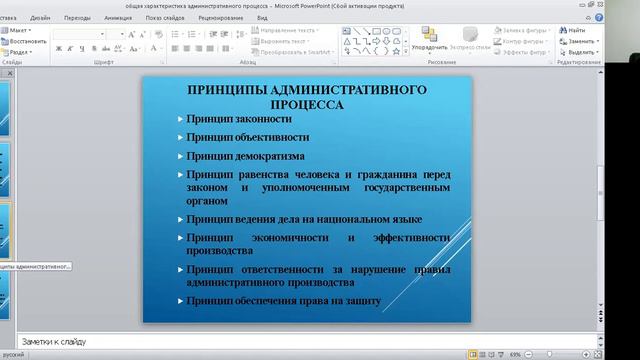Screen dimensions: 640x360
Task: Toggle bold formatting (Ж)
Action: pos(59,49)
